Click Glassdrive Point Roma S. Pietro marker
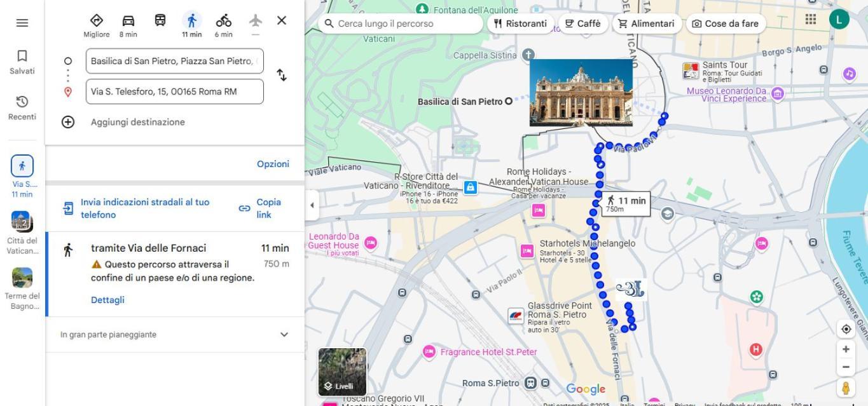This screenshot has height=406, width=868. 516,316
